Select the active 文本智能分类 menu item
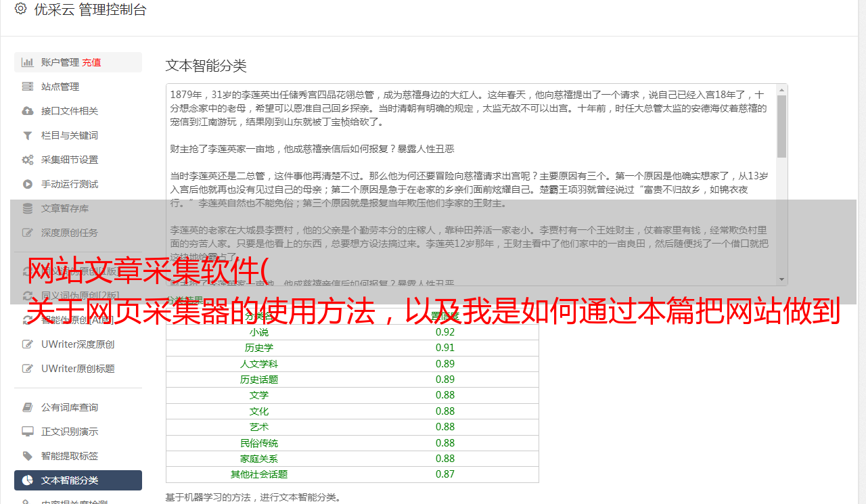This screenshot has height=504, width=866. click(78, 480)
